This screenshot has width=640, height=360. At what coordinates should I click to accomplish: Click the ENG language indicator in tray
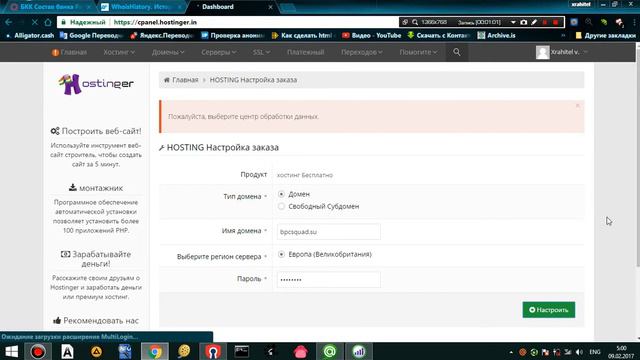click(595, 352)
